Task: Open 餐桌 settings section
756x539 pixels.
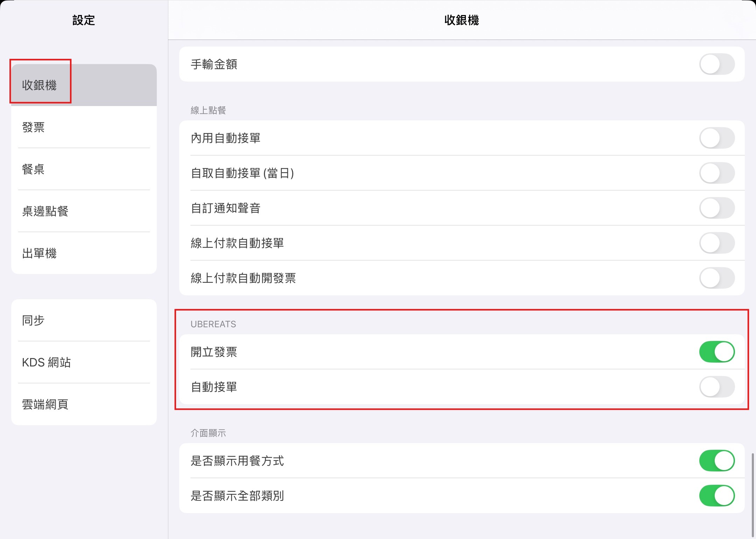Action: click(x=84, y=169)
